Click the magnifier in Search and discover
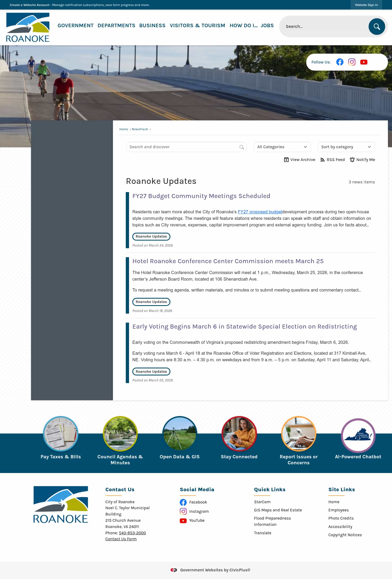The image size is (392, 579). click(x=241, y=147)
